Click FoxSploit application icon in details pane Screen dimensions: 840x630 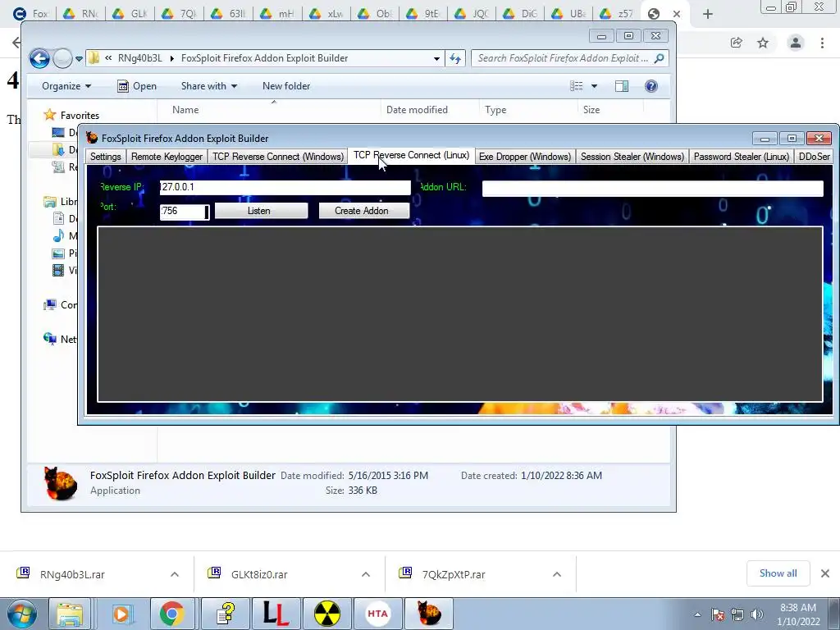[x=59, y=483]
